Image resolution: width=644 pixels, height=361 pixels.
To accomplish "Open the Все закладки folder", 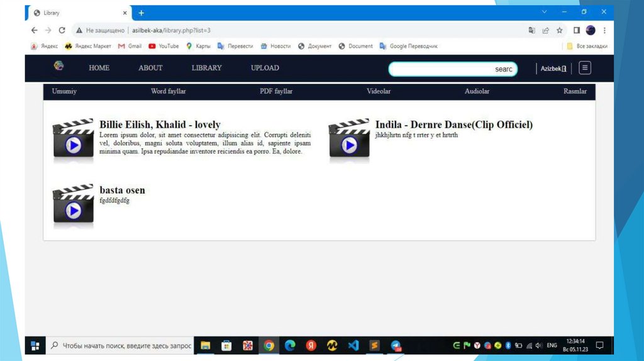I will tap(587, 46).
